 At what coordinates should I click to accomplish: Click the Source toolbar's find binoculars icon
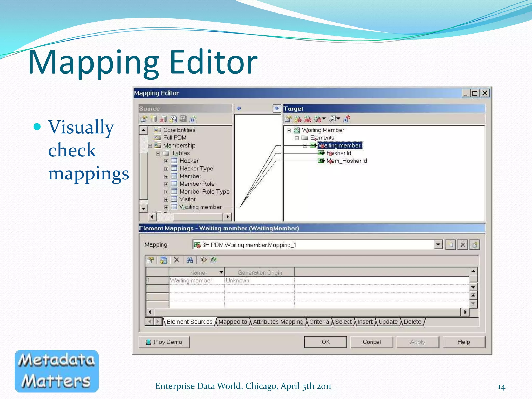click(x=193, y=119)
